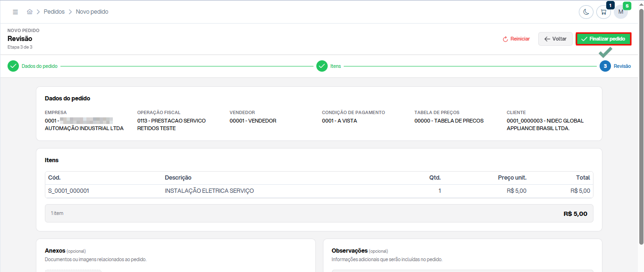Navigate to Pedidos in the breadcrumb
The height and width of the screenshot is (272, 644).
tap(54, 12)
